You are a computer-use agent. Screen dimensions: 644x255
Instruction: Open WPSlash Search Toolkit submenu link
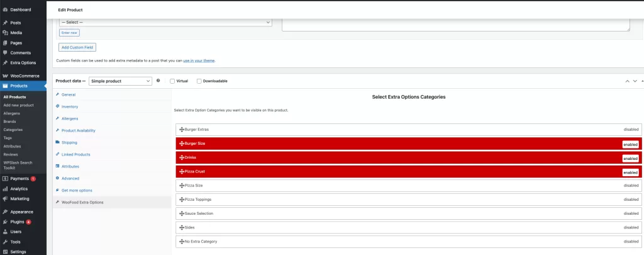(18, 165)
